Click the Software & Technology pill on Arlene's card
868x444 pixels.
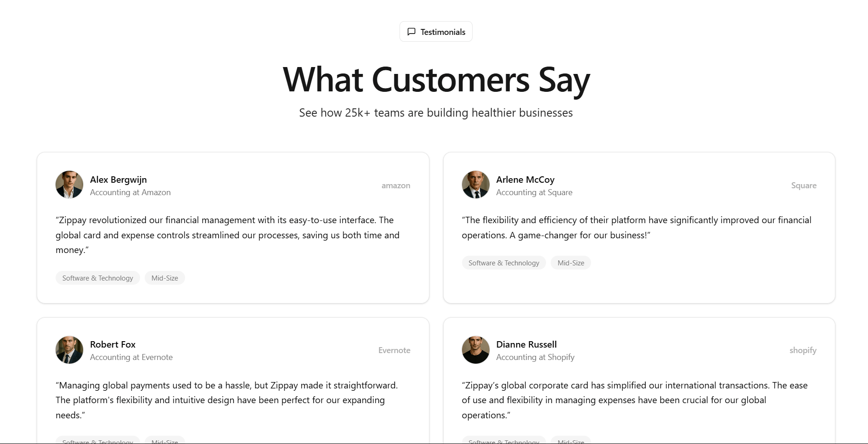tap(503, 263)
